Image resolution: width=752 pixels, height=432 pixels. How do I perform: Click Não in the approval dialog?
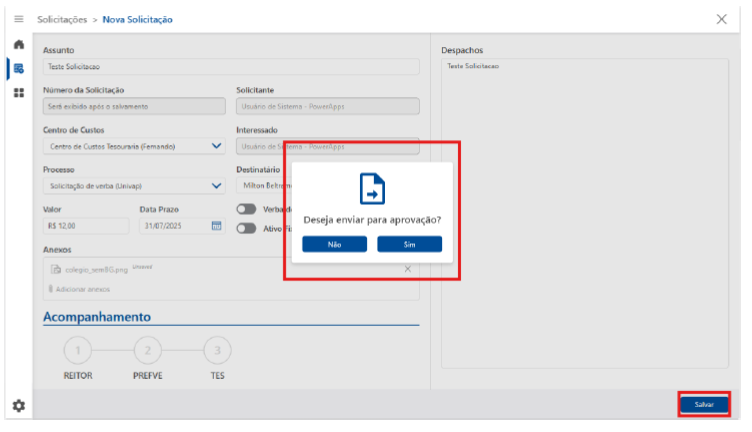click(334, 244)
